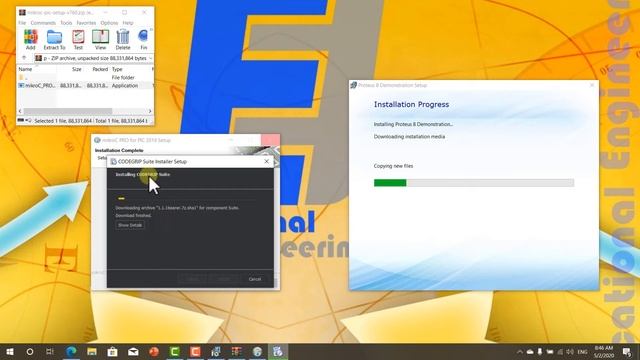Click Cancel in CODEGRIP Suite installer
The height and width of the screenshot is (360, 640).
point(255,279)
